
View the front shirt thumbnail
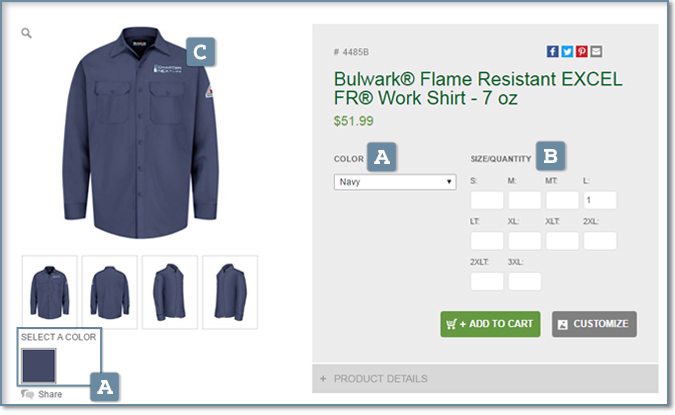(50, 292)
